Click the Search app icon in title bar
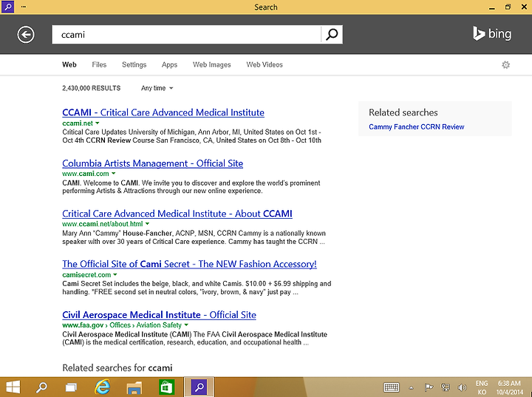532x397 pixels. [x=7, y=7]
